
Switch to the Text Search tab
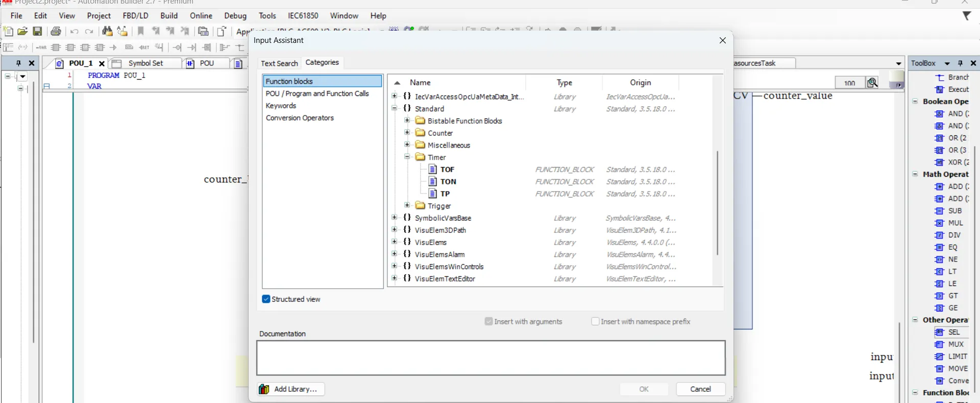[x=279, y=63]
